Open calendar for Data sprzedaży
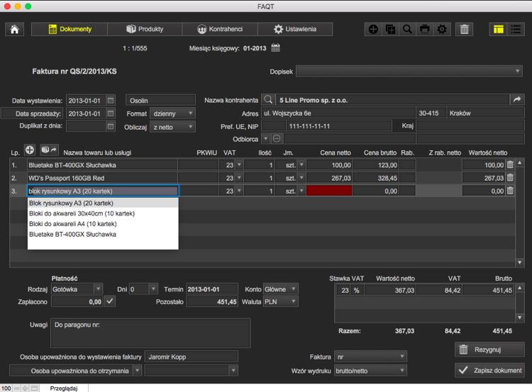The image size is (532, 392). coord(111,113)
